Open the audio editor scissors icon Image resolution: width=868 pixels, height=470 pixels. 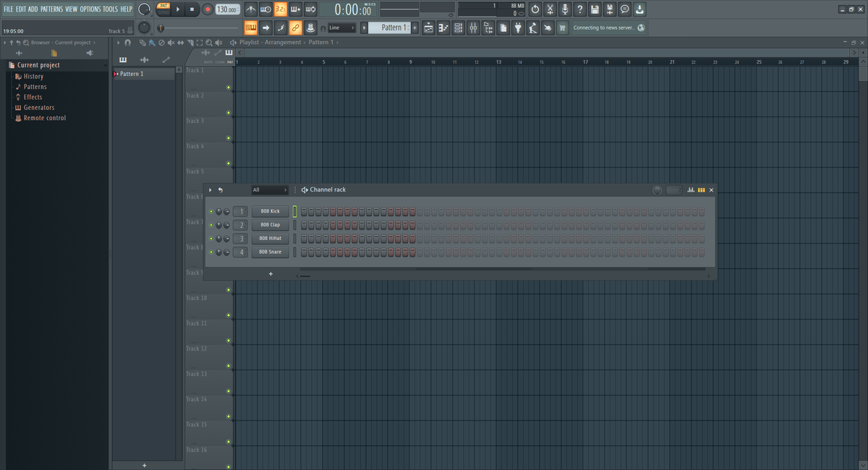point(550,9)
